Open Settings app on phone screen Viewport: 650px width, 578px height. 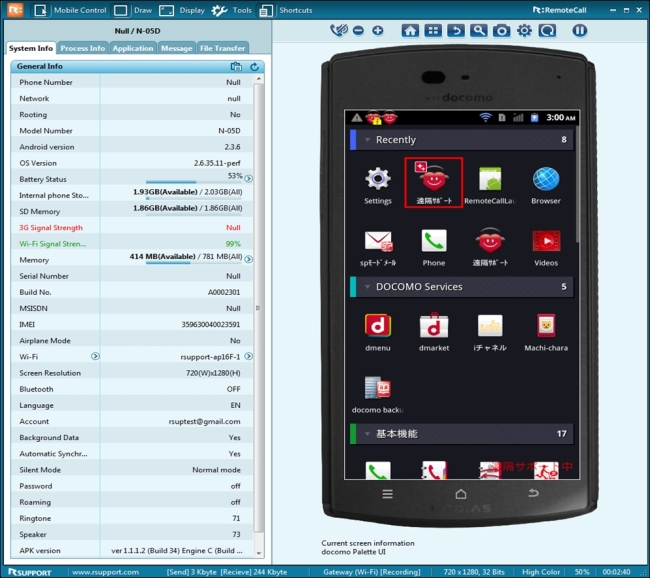[x=378, y=185]
